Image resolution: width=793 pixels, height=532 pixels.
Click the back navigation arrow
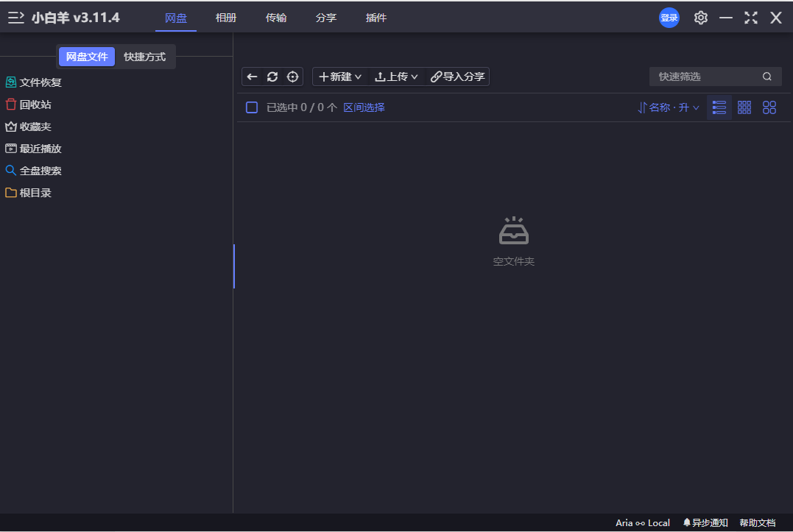click(252, 77)
